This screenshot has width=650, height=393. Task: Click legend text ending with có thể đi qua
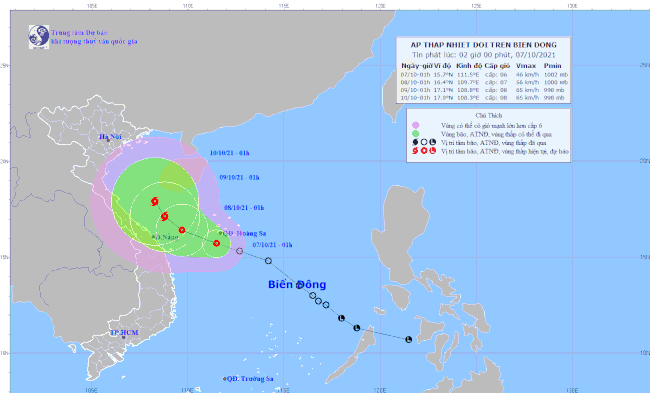[497, 134]
